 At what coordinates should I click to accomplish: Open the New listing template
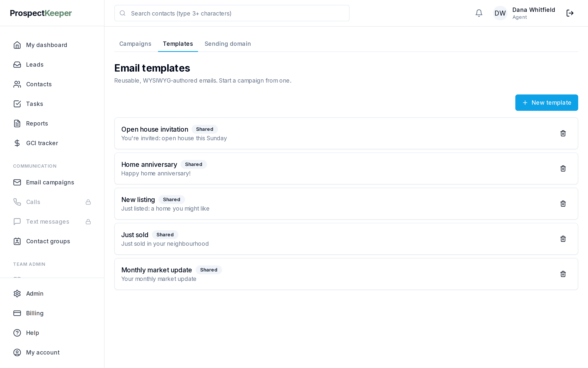[346, 204]
